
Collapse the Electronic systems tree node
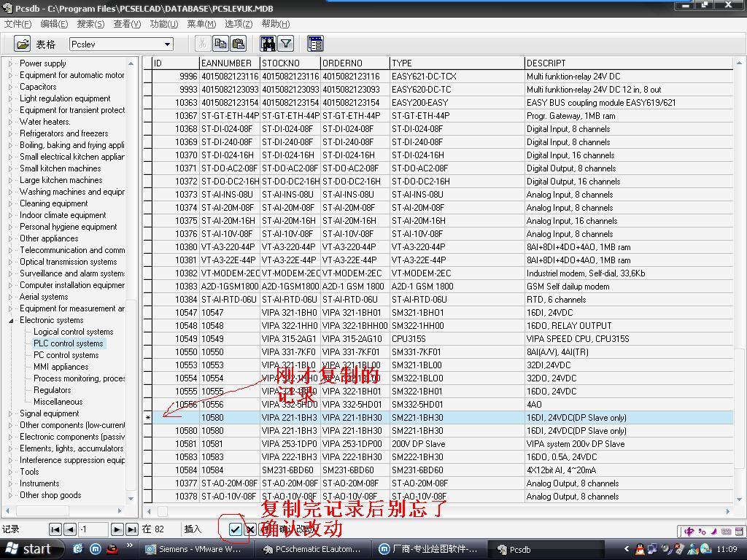pos(10,321)
